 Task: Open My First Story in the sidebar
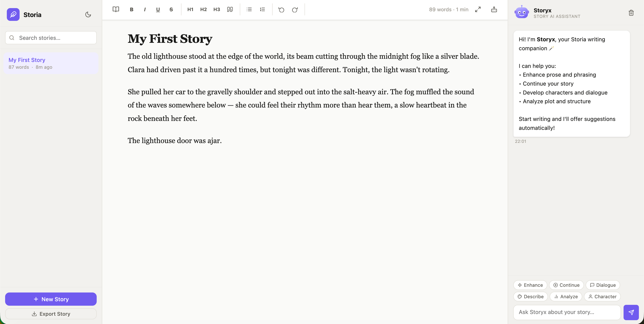51,63
